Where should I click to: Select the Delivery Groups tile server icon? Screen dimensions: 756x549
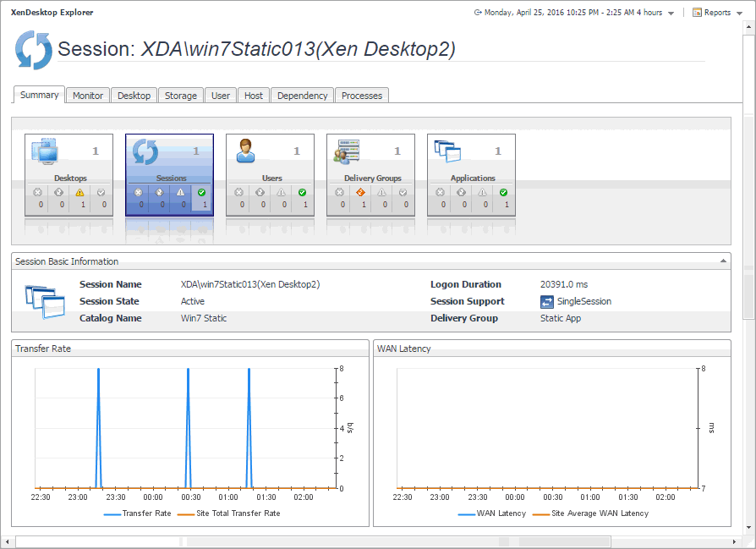tap(347, 151)
